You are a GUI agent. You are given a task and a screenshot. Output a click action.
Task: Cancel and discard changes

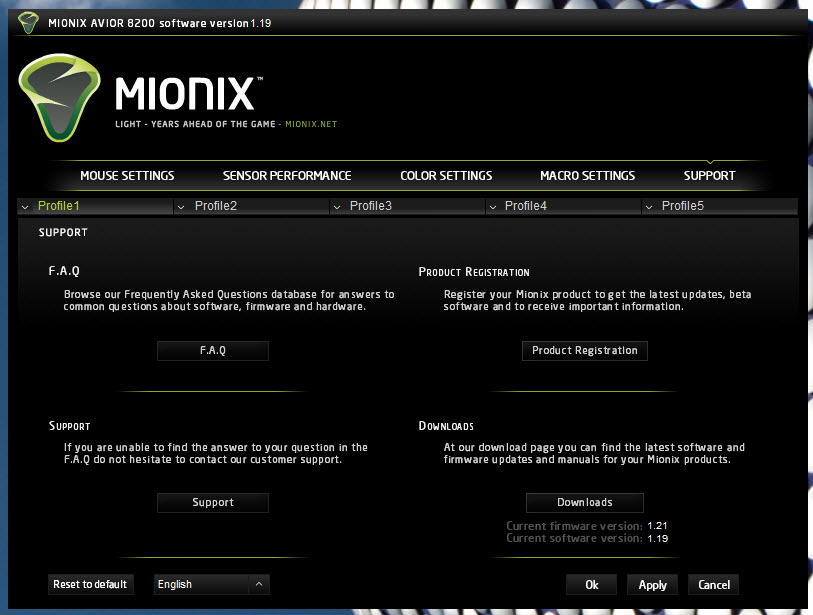tap(713, 585)
